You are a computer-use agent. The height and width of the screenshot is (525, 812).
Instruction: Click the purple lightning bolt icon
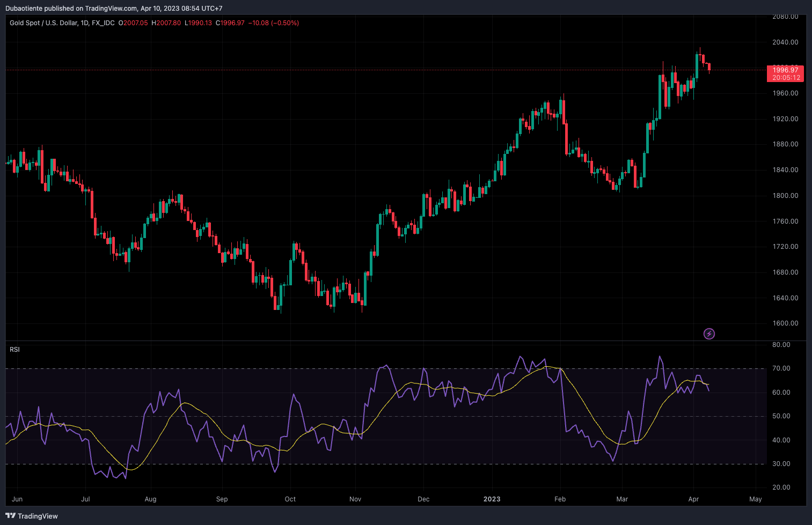coord(709,334)
